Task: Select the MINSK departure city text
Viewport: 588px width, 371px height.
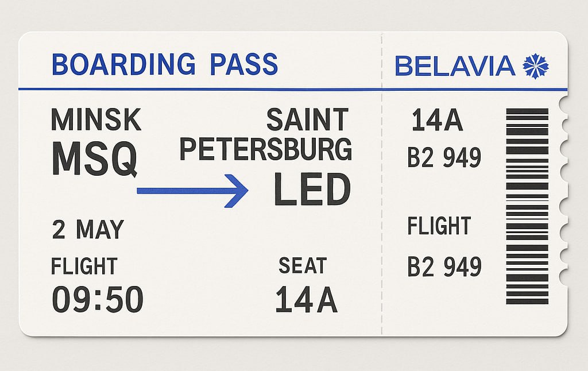Action: (x=96, y=119)
